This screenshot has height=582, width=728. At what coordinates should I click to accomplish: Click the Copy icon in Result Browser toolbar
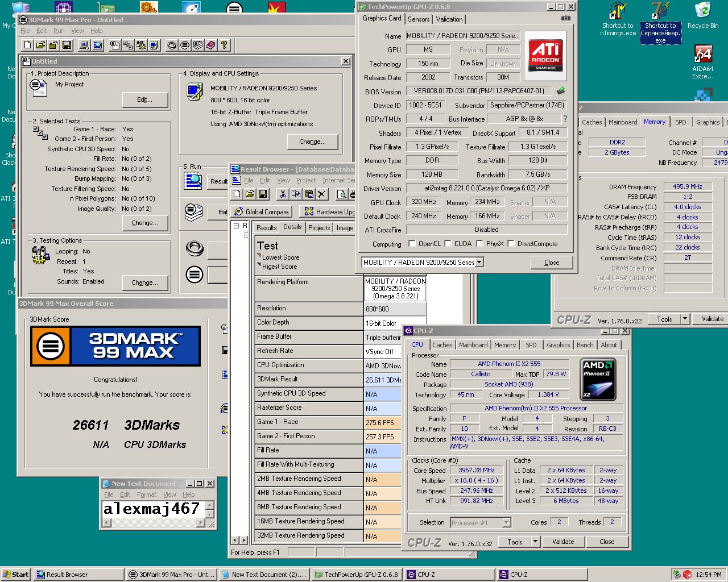tap(296, 194)
